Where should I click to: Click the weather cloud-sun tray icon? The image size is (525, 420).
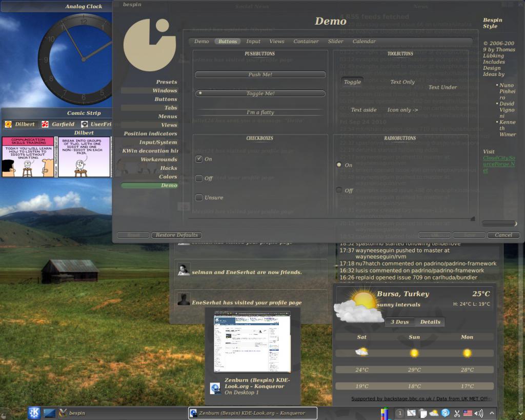click(434, 413)
